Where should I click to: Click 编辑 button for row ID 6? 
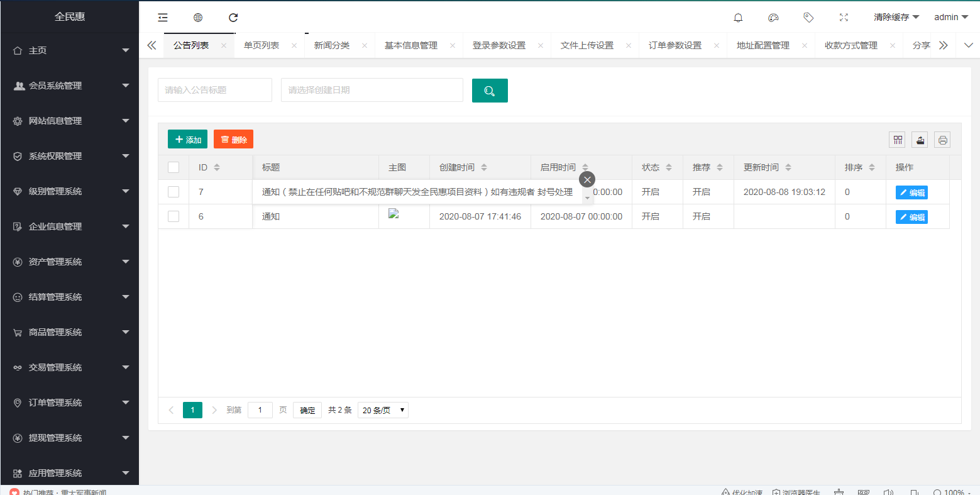[911, 217]
